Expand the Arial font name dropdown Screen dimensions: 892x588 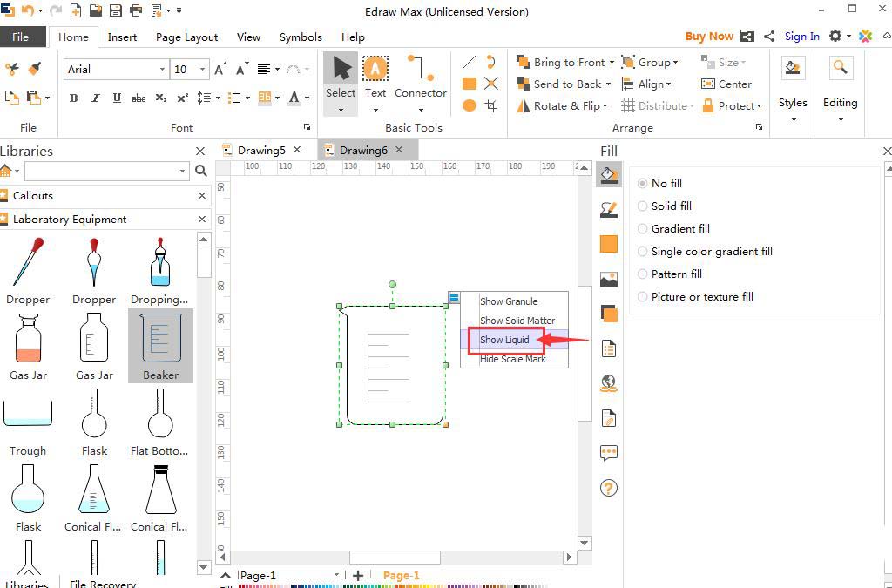[x=162, y=70]
